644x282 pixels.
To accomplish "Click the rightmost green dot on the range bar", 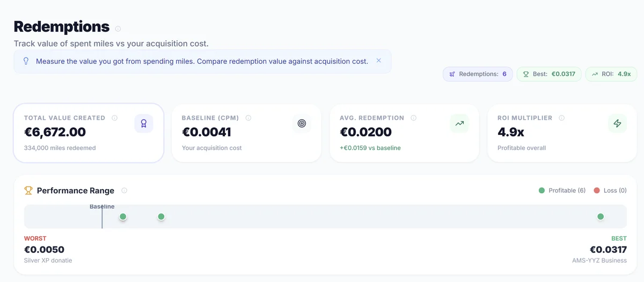I will [x=601, y=217].
